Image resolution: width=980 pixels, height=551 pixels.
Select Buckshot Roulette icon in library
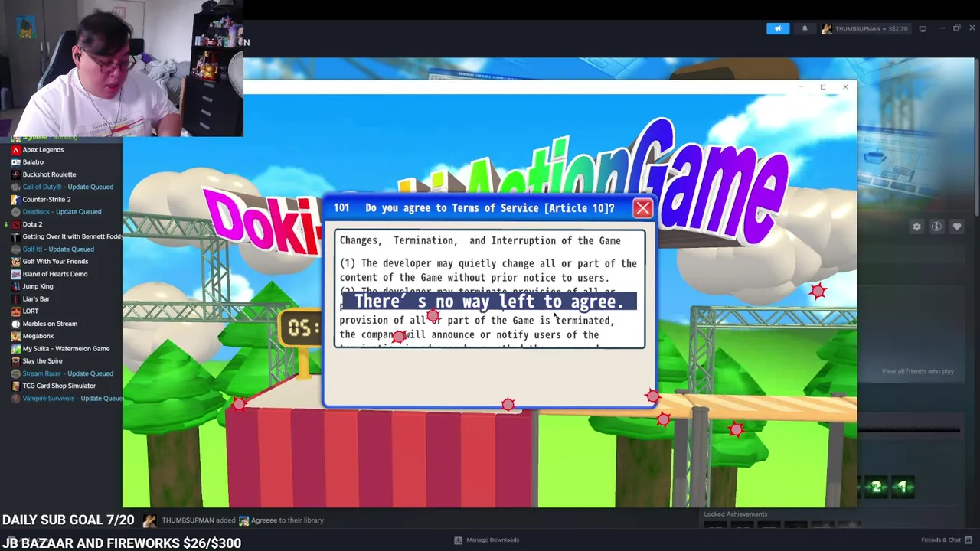(15, 174)
